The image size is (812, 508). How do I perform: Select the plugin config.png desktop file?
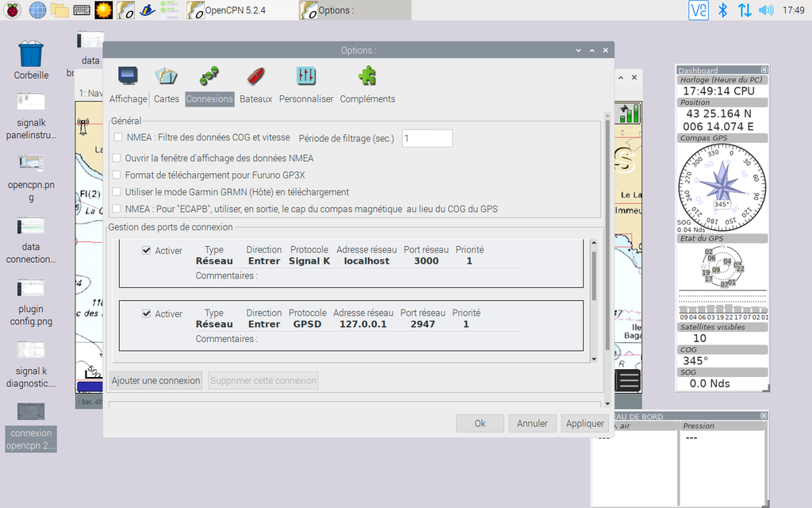click(31, 303)
